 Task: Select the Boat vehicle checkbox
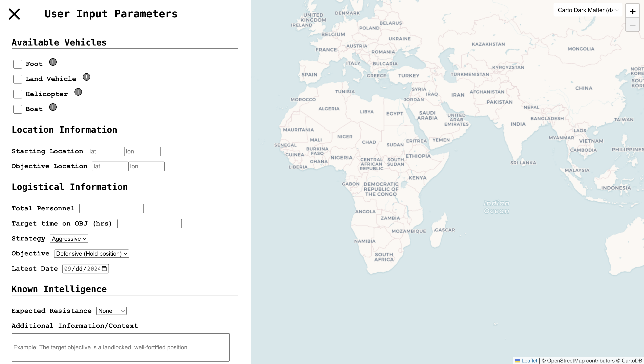(18, 109)
